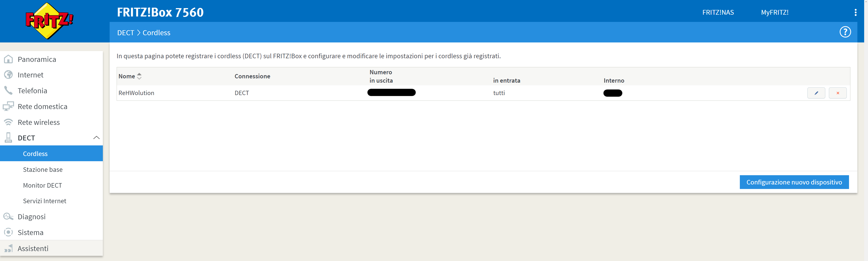868x261 pixels.
Task: Click the Internet globe icon
Action: pyautogui.click(x=8, y=75)
